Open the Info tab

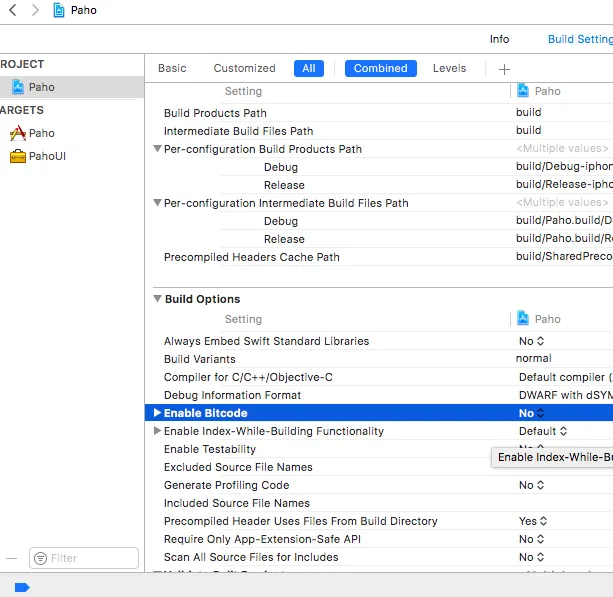click(499, 39)
